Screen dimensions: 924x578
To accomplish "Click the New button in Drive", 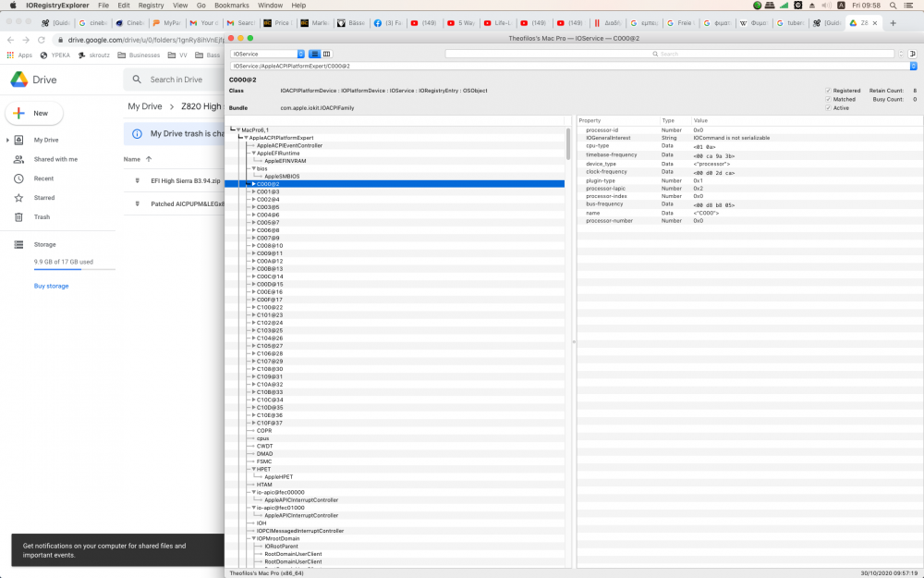I will click(34, 113).
